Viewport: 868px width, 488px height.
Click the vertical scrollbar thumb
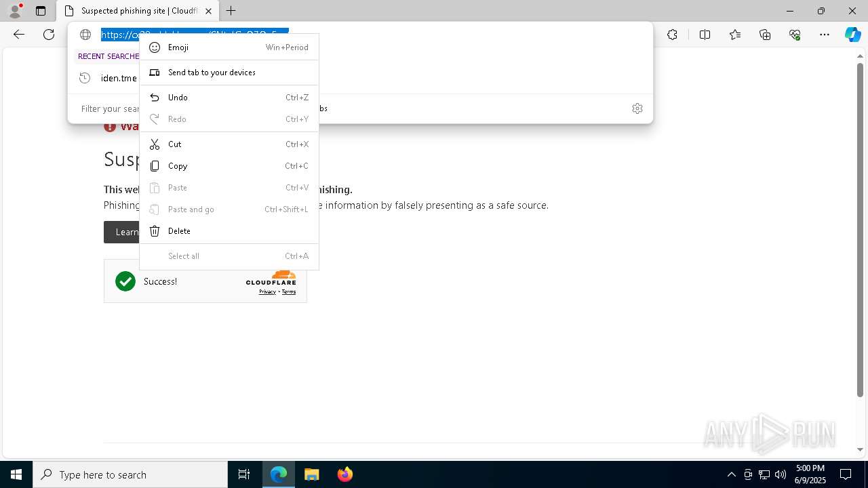pos(860,230)
